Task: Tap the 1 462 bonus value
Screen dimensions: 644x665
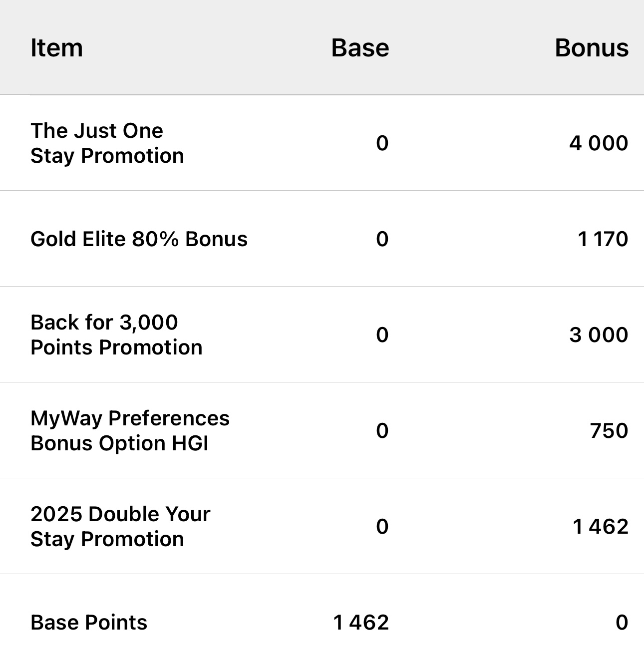Action: click(601, 527)
